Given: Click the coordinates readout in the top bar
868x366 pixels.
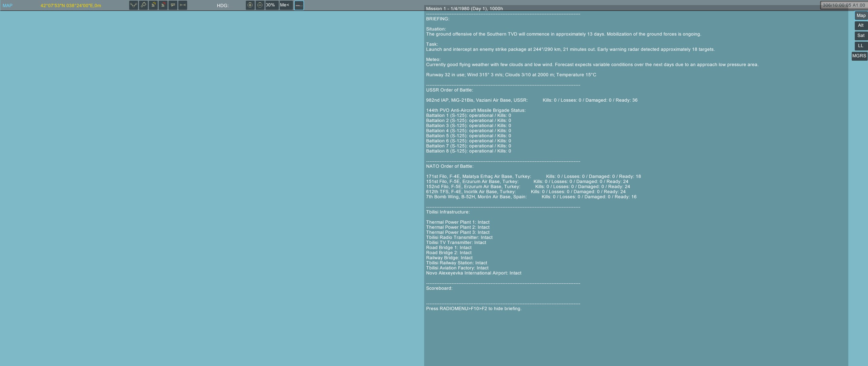Looking at the screenshot, I should click(71, 5).
